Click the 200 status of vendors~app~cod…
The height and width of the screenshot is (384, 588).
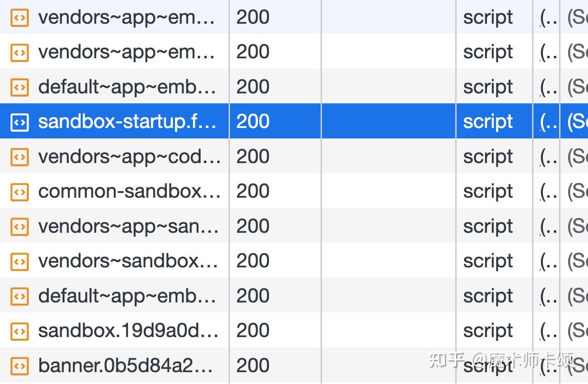pos(253,156)
